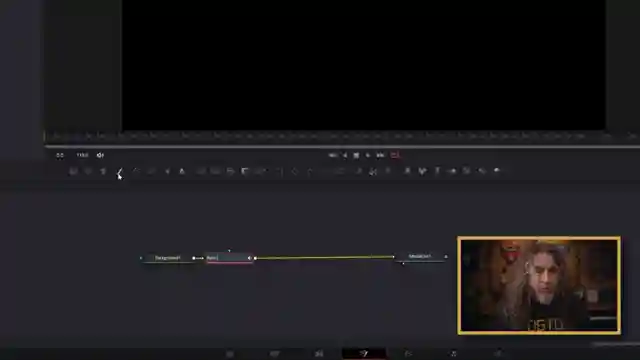640x360 pixels.
Task: Open the highlighted Fusion page tab
Action: click(364, 354)
